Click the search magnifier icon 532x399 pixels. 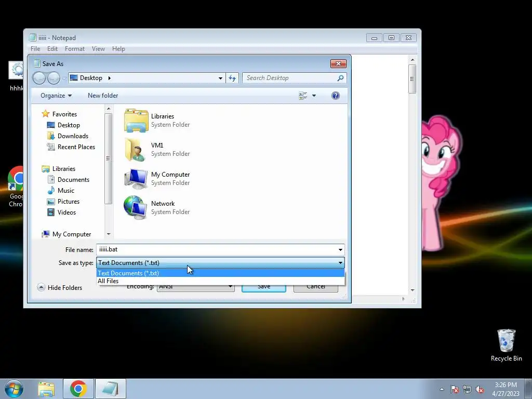(x=340, y=78)
